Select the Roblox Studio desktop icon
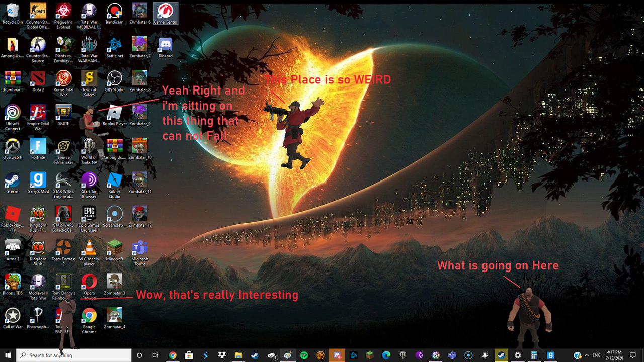The height and width of the screenshot is (362, 644). pyautogui.click(x=115, y=185)
